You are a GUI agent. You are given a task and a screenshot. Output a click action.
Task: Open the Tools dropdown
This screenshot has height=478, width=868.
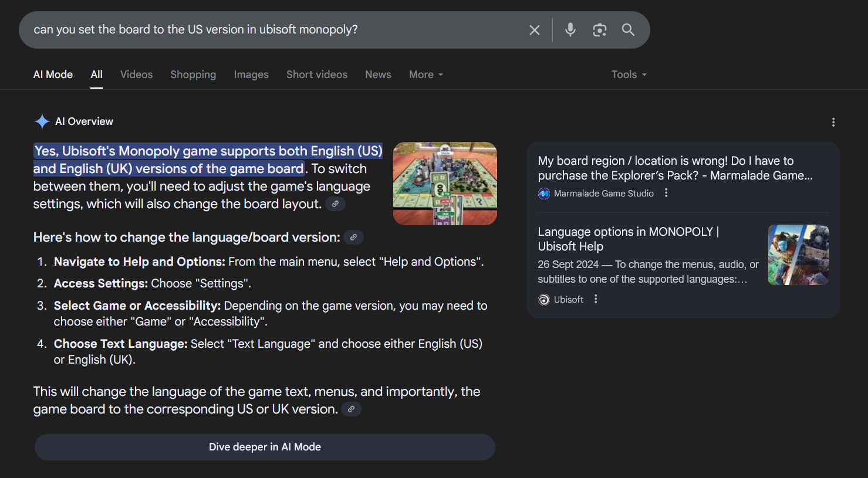click(629, 74)
